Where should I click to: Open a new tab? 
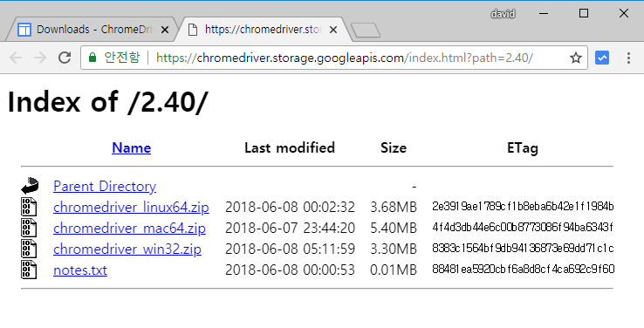click(366, 31)
